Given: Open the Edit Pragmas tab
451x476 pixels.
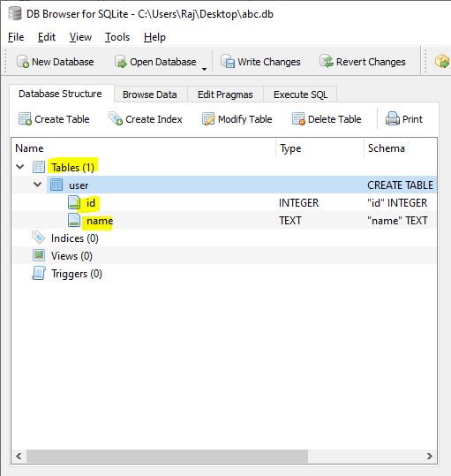Looking at the screenshot, I should (x=225, y=94).
